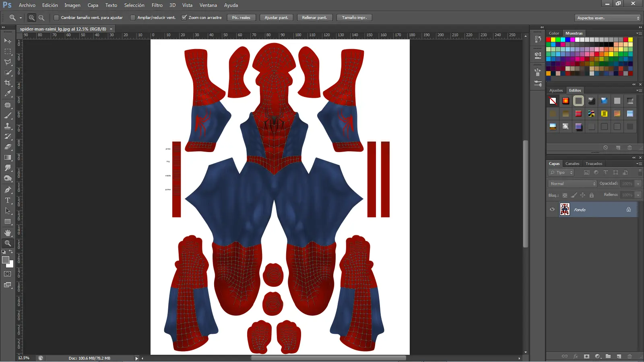
Task: Create a new layer group folder
Action: [608, 356]
